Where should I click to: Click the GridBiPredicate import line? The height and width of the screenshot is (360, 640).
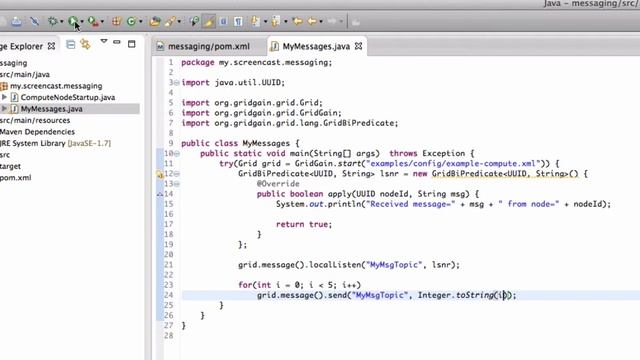point(289,123)
